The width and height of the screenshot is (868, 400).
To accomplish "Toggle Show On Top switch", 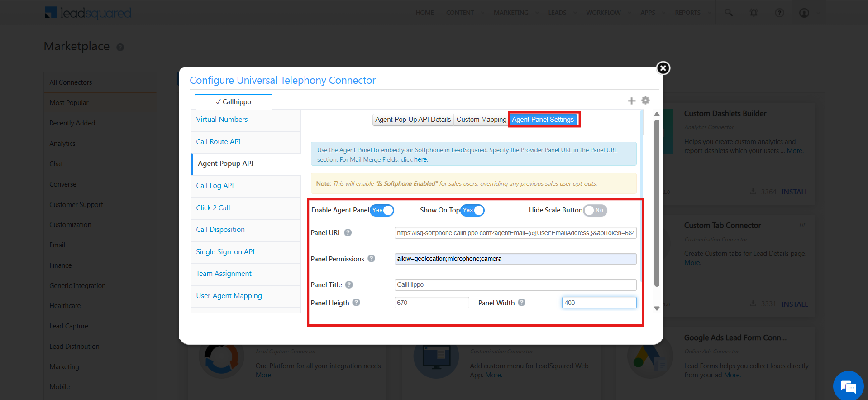I will tap(472, 210).
